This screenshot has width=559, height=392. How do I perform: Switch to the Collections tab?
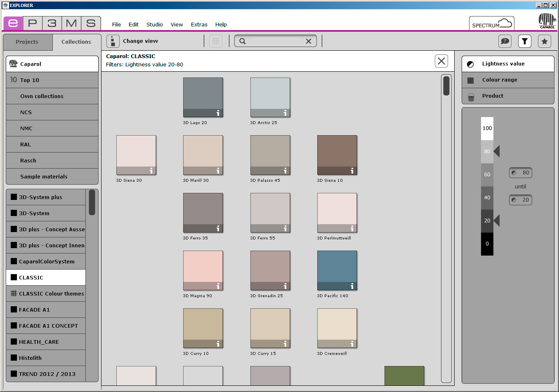pyautogui.click(x=76, y=42)
